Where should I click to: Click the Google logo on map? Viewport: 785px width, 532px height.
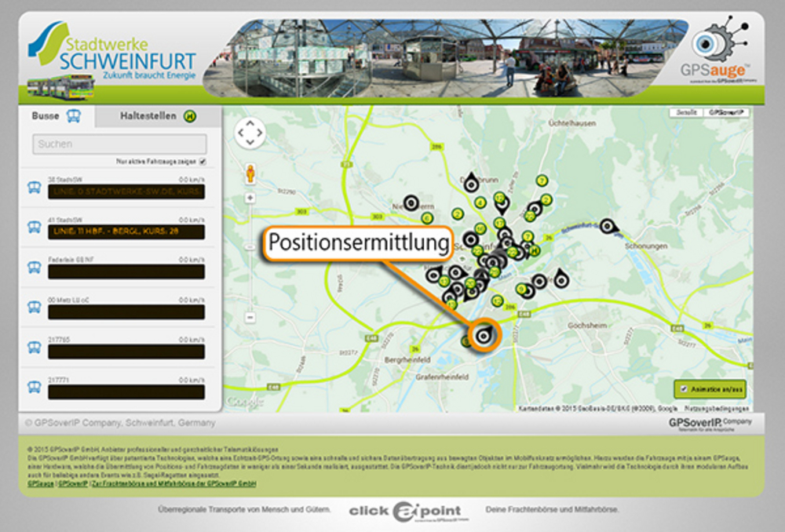(244, 402)
